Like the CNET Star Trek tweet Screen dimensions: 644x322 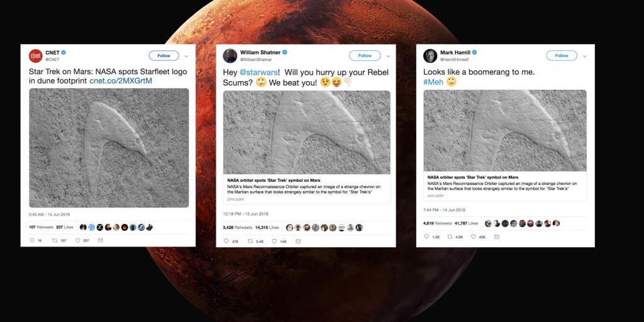[x=77, y=240]
